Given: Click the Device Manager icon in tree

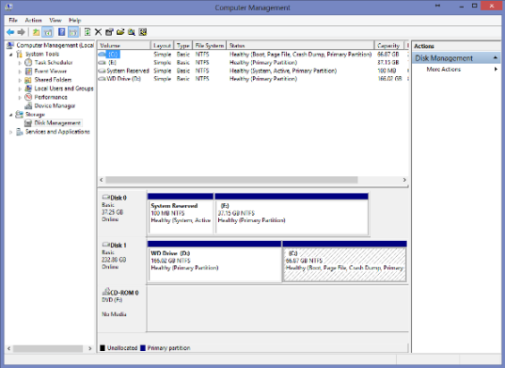Looking at the screenshot, I should point(29,106).
